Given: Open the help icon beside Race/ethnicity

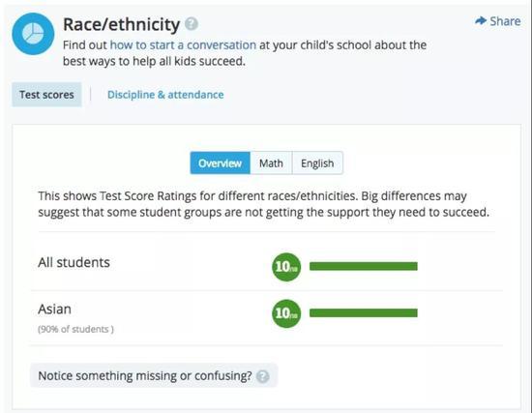Looking at the screenshot, I should click(192, 24).
